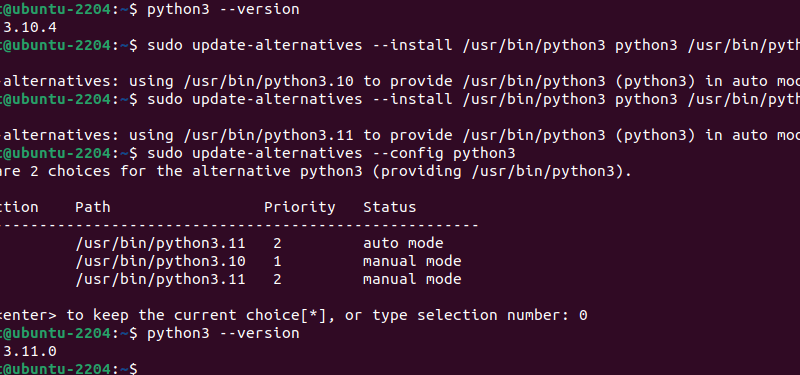Click "/usr/bin/python3.11" in the alternatives auto mode message
The height and width of the screenshot is (375, 800).
coord(269,135)
